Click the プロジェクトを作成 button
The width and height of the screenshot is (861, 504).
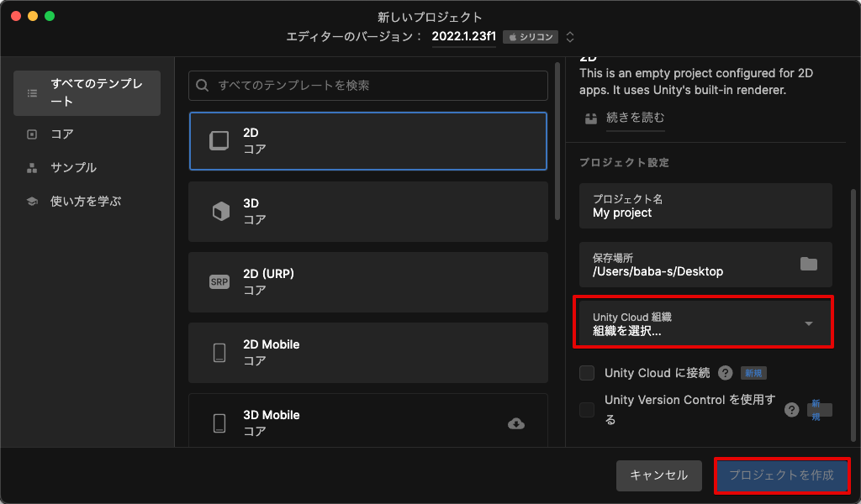(x=781, y=475)
